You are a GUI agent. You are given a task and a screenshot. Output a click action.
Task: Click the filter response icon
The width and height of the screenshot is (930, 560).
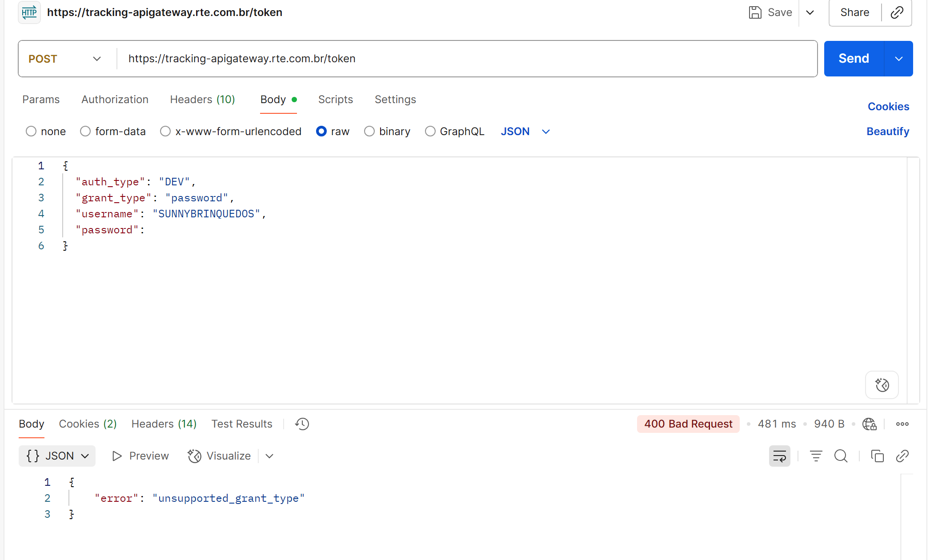816,456
